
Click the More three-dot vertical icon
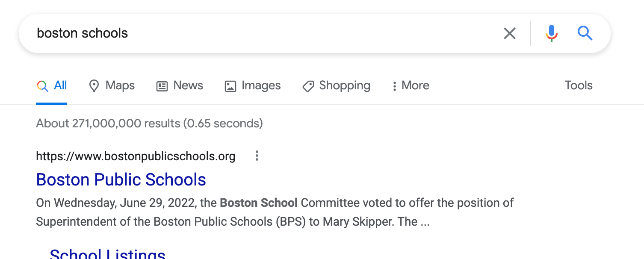point(394,85)
